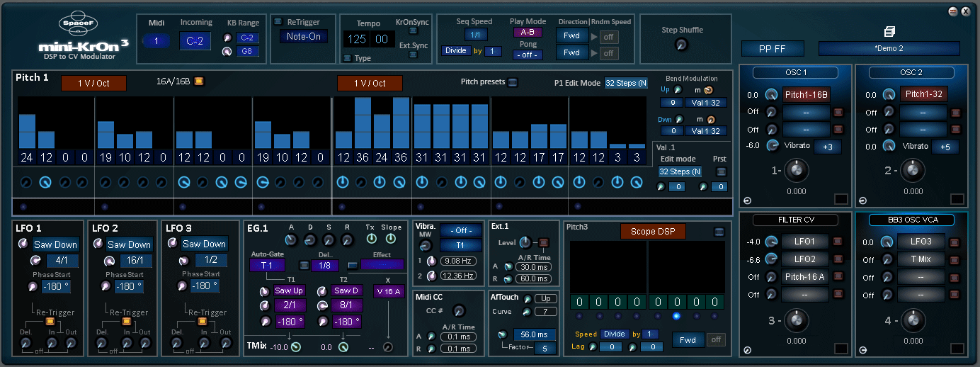
Task: Click the EG.1 Auto-Gate T 1 button
Action: (x=267, y=265)
